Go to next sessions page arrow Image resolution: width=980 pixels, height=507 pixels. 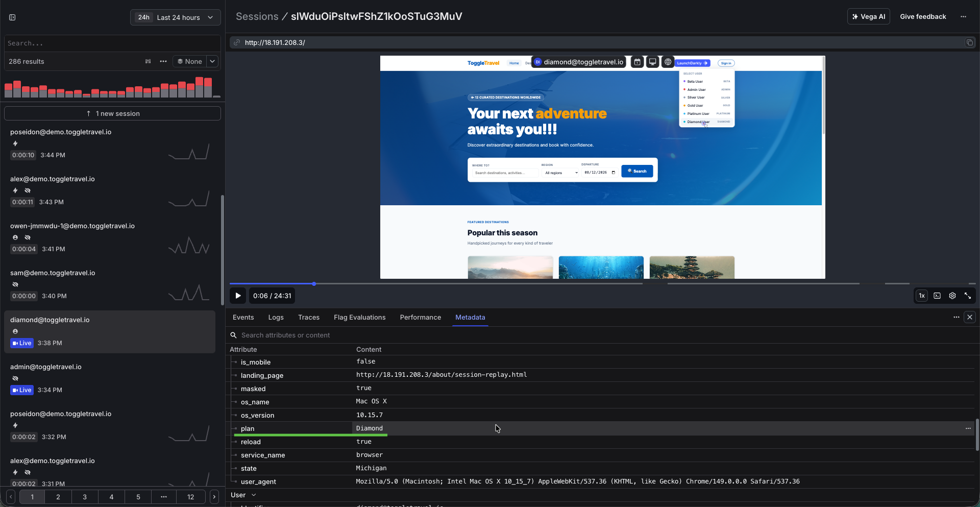pyautogui.click(x=214, y=497)
